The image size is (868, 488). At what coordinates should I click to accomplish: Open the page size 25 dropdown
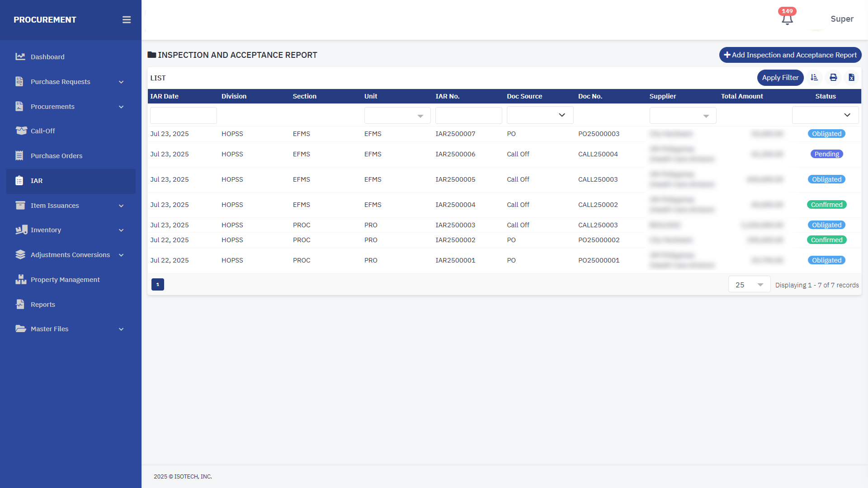click(749, 285)
